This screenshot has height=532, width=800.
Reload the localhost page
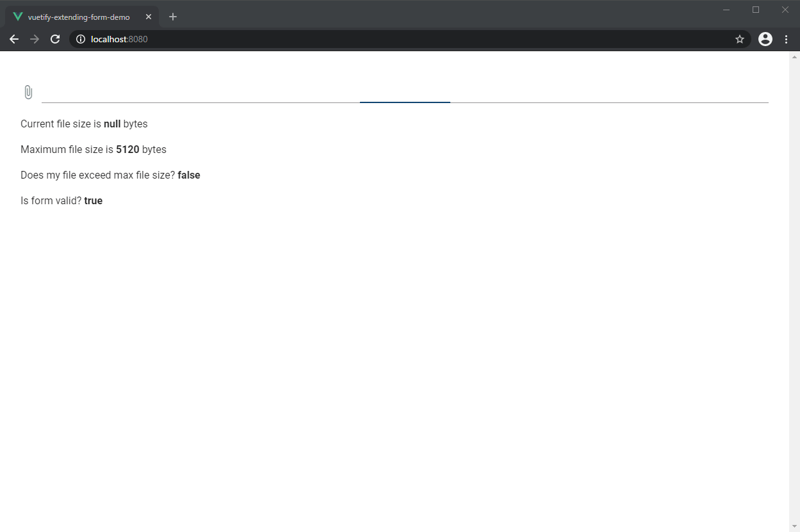coord(55,39)
